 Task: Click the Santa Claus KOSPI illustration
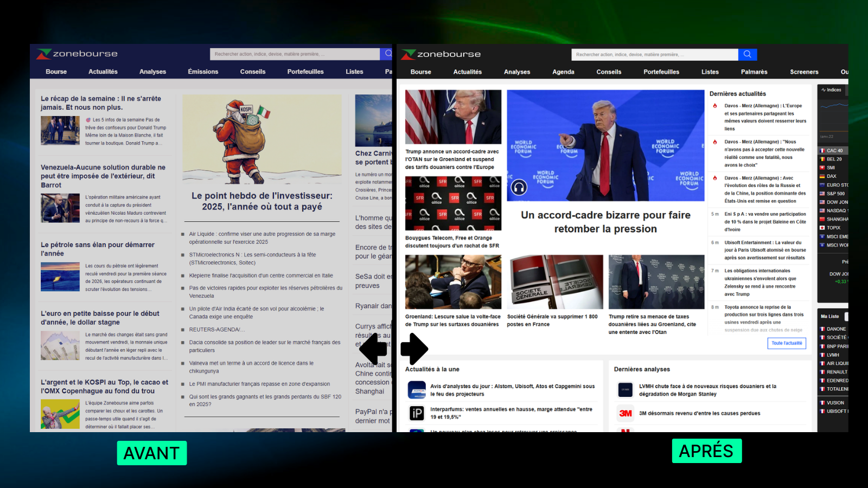[262, 139]
